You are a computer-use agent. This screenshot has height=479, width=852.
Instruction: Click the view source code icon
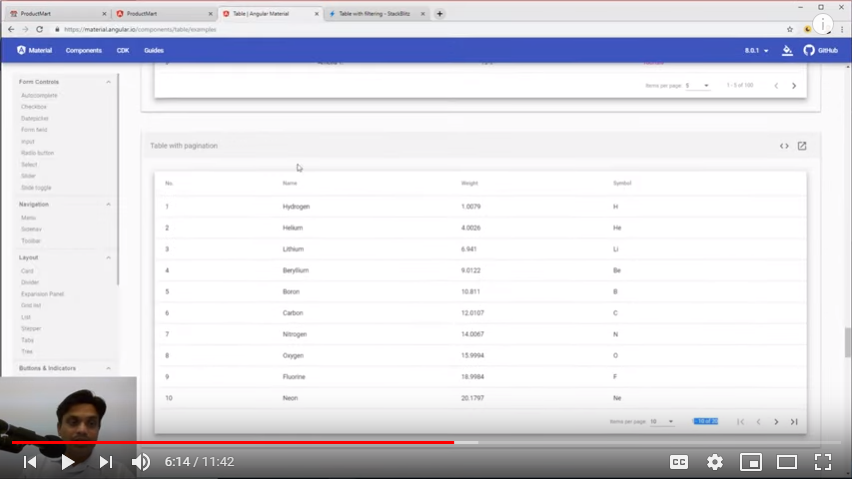(x=784, y=146)
